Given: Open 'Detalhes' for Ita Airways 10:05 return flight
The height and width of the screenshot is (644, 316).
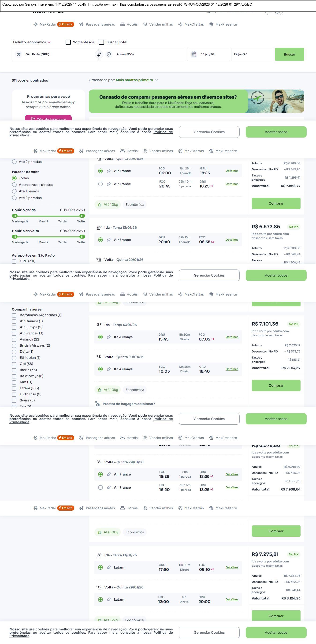Looking at the screenshot, I should 232,369.
